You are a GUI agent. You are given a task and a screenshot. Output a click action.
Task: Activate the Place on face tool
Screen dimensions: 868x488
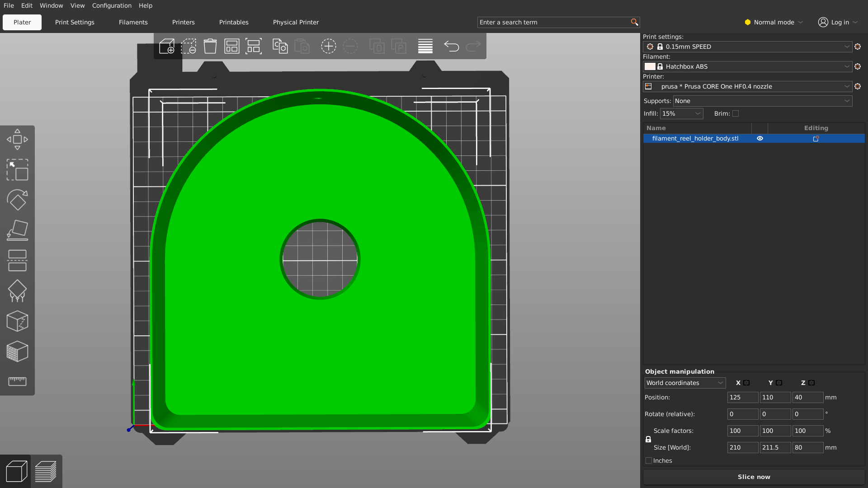point(17,230)
